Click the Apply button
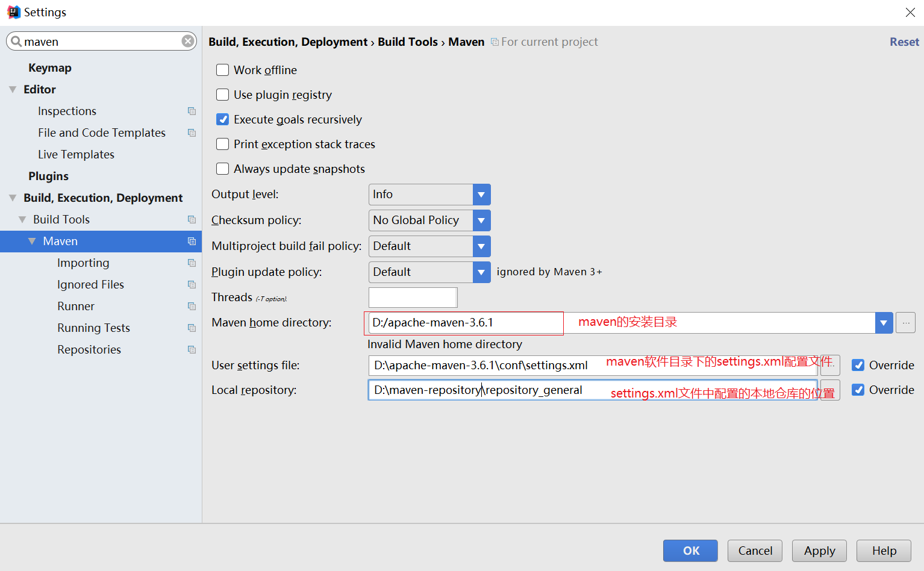Viewport: 924px width, 571px height. point(819,551)
